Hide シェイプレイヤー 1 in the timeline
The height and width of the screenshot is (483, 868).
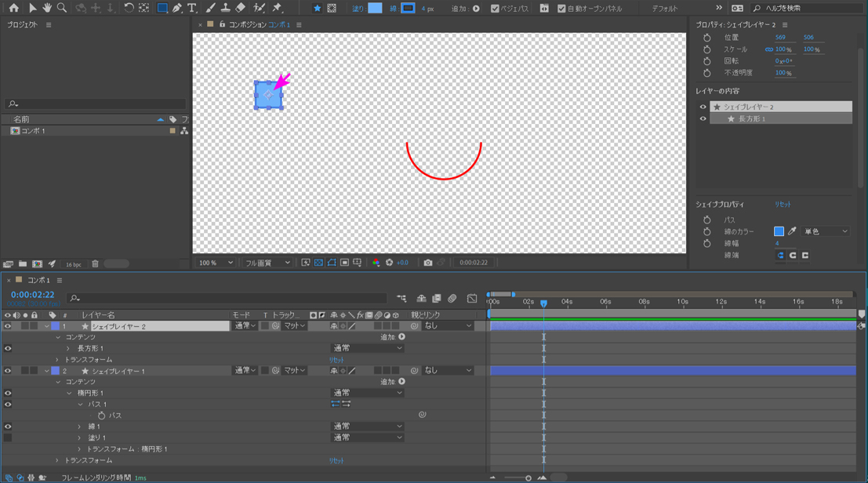[8, 371]
